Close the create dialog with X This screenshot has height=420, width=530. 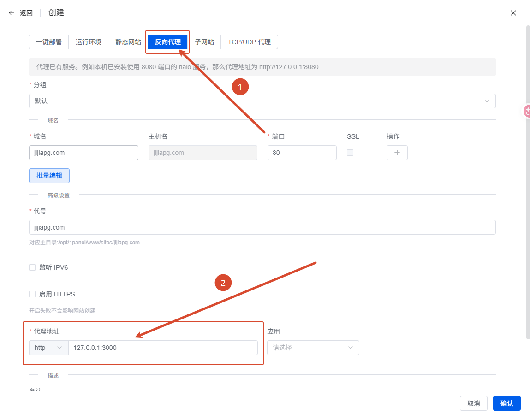(x=513, y=13)
